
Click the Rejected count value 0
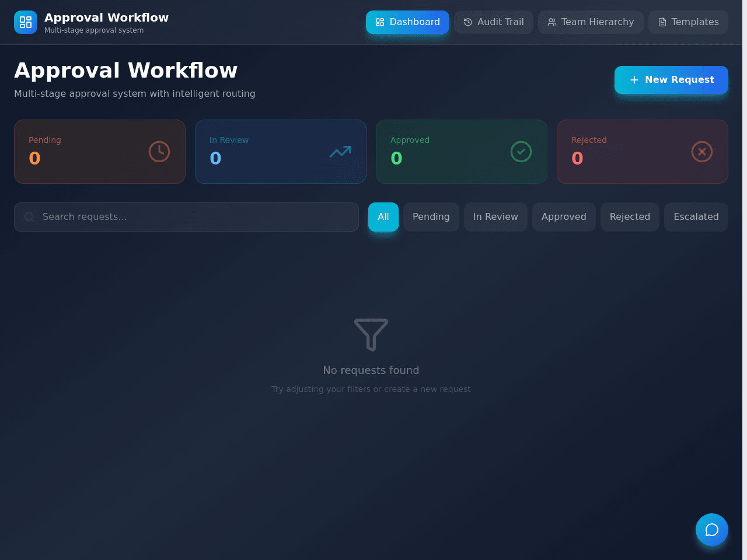tap(577, 159)
